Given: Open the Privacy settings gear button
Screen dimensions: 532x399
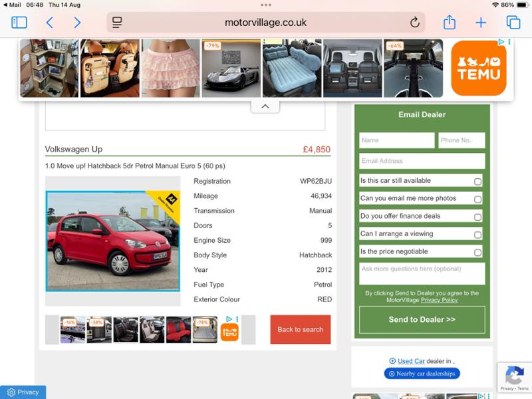Looking at the screenshot, I should [x=23, y=392].
